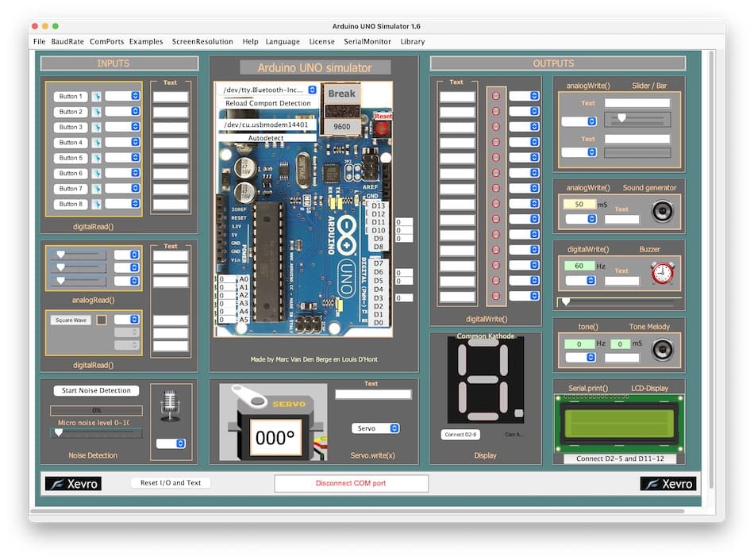Open the Tone Melody pin dropdown
The width and height of the screenshot is (754, 560).
(581, 357)
